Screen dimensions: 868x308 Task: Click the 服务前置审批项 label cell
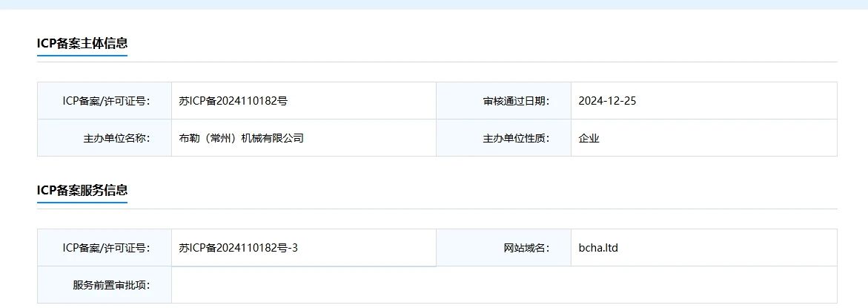click(x=105, y=285)
